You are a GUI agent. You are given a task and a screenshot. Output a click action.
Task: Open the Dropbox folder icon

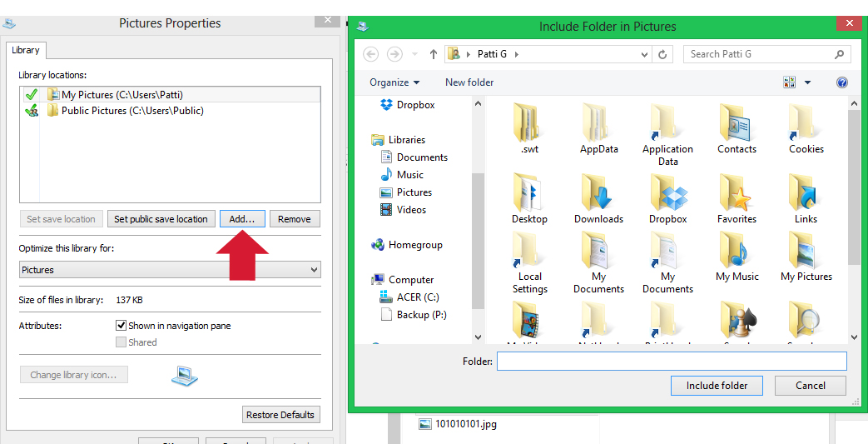tap(667, 193)
